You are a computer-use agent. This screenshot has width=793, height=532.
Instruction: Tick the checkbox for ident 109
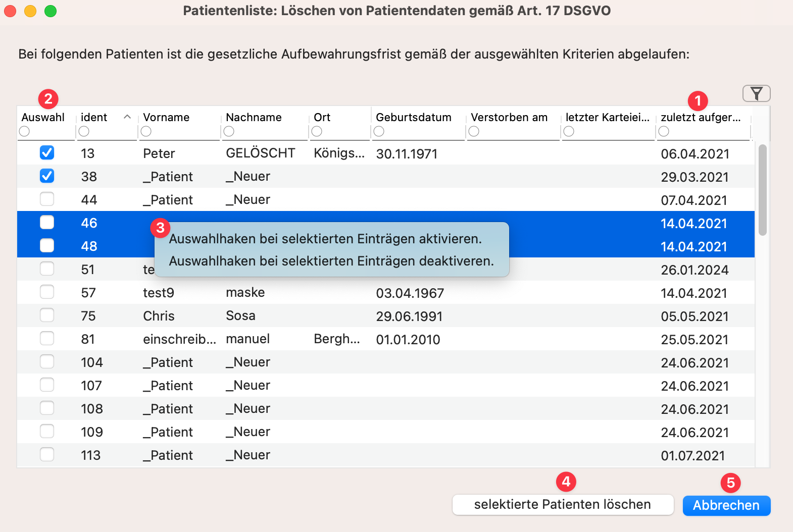[x=47, y=431]
